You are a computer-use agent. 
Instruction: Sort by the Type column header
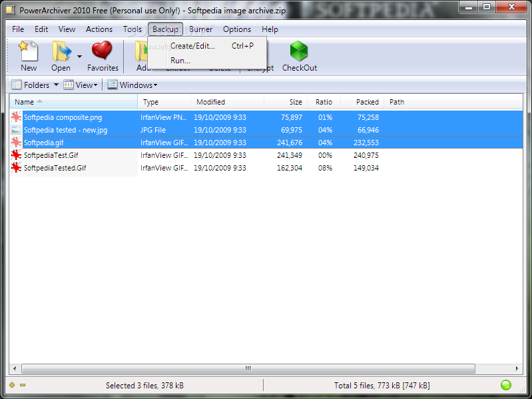164,102
